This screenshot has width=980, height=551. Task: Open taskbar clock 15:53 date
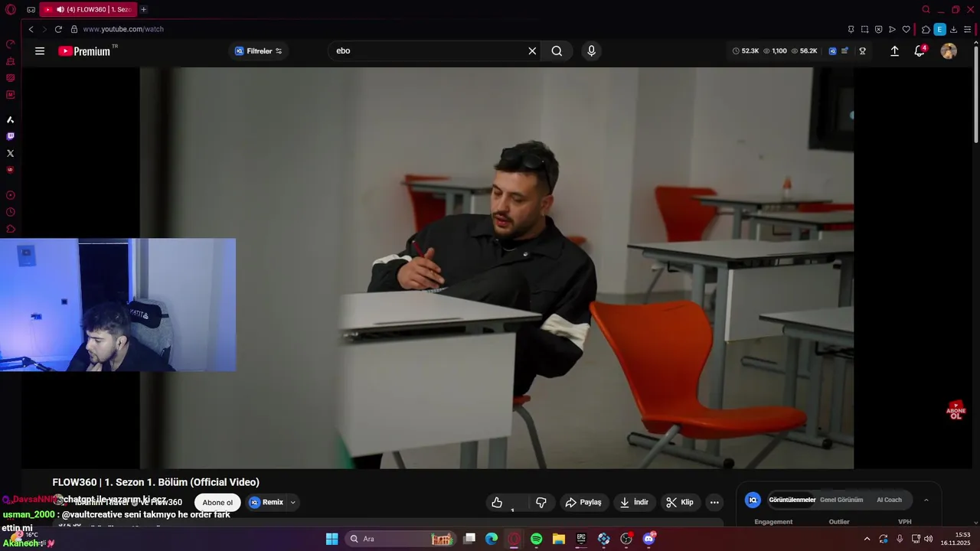click(x=955, y=539)
